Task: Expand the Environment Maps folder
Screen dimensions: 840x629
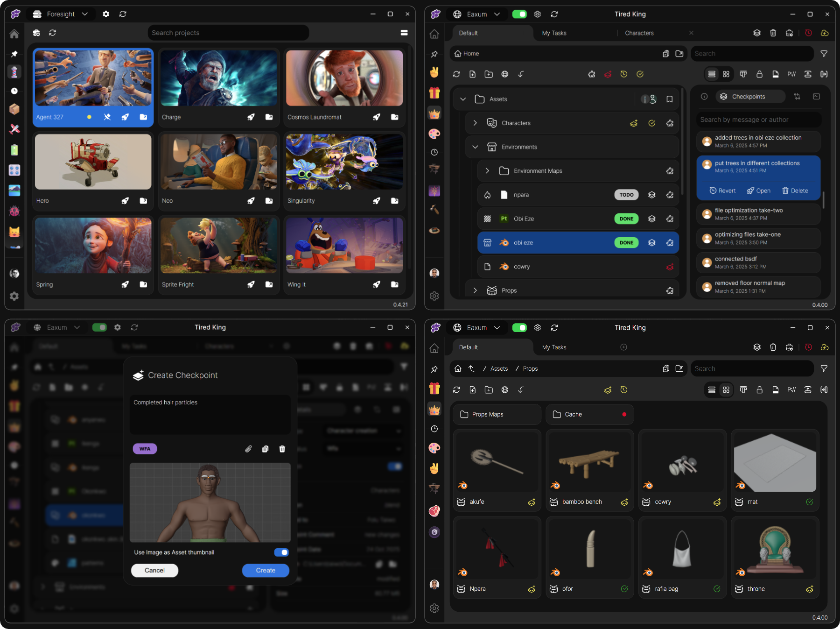Action: 487,171
